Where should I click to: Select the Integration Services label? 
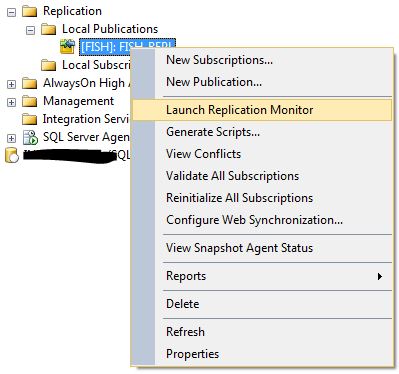(x=86, y=119)
